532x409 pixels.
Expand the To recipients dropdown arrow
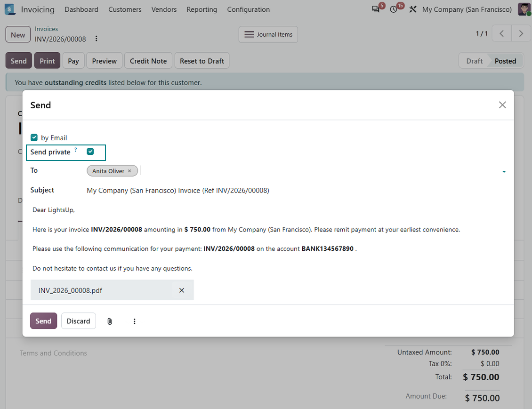(x=504, y=172)
